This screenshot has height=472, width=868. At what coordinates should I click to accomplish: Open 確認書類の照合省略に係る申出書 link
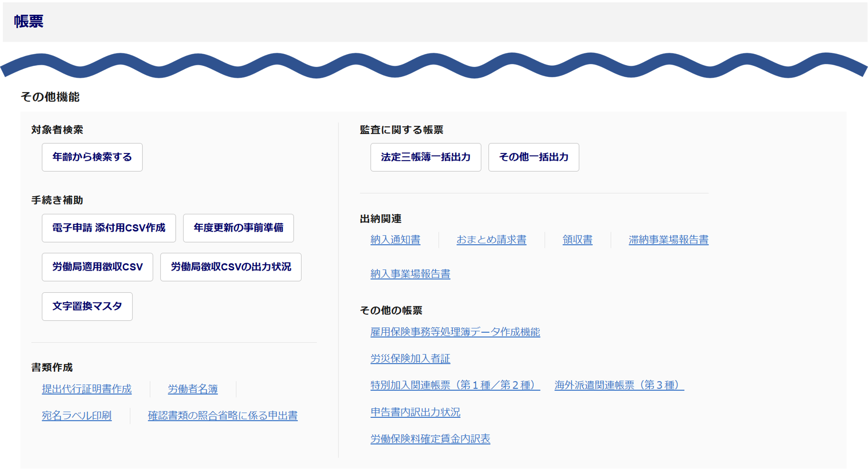click(223, 415)
